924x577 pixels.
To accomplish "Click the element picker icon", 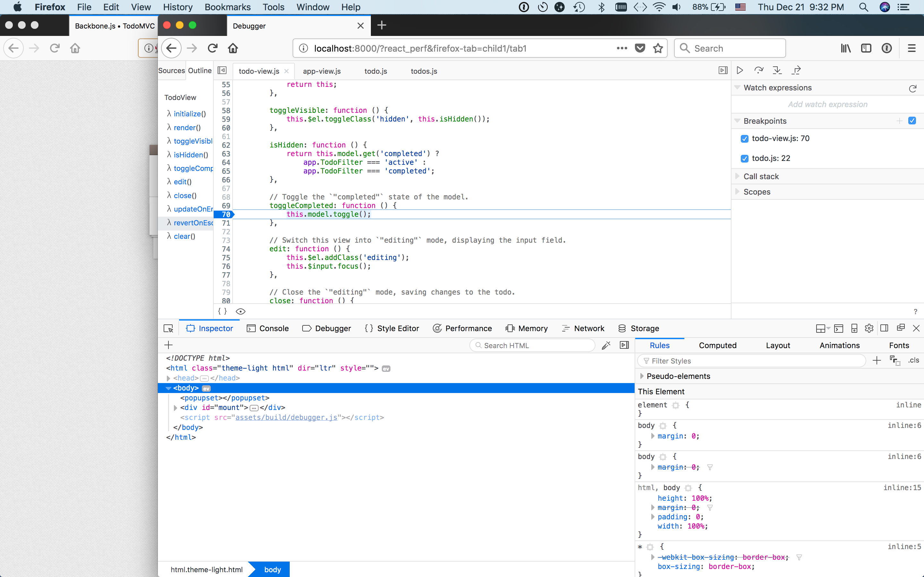I will [168, 328].
